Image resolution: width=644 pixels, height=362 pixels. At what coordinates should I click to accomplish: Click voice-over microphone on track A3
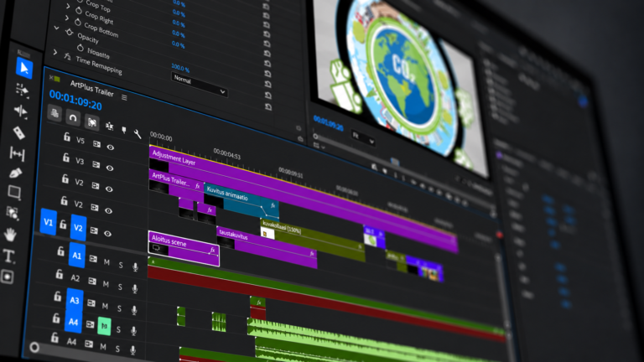(x=134, y=310)
